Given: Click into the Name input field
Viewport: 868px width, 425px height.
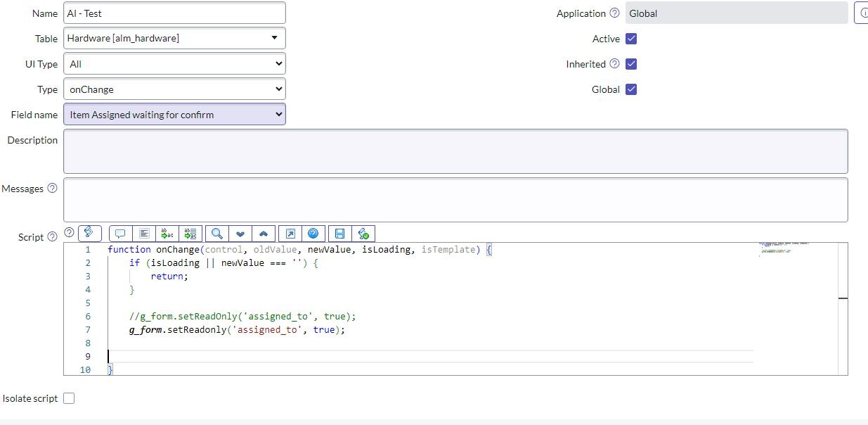Looking at the screenshot, I should 175,13.
